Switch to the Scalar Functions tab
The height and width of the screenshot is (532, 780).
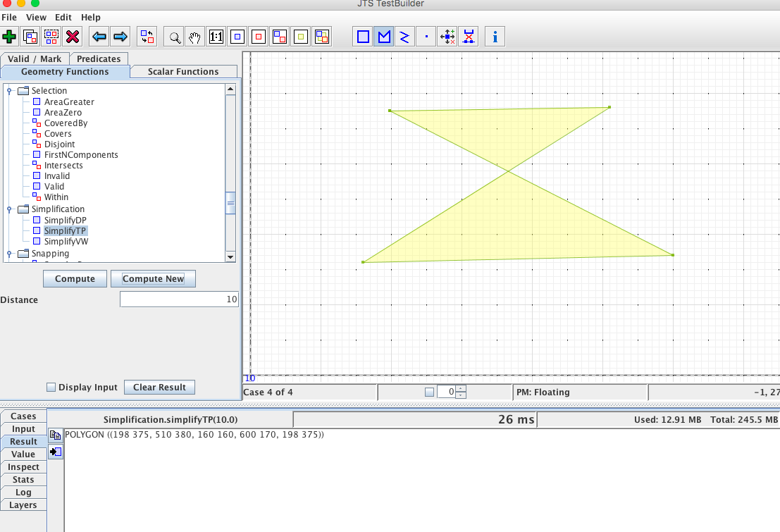(x=183, y=71)
